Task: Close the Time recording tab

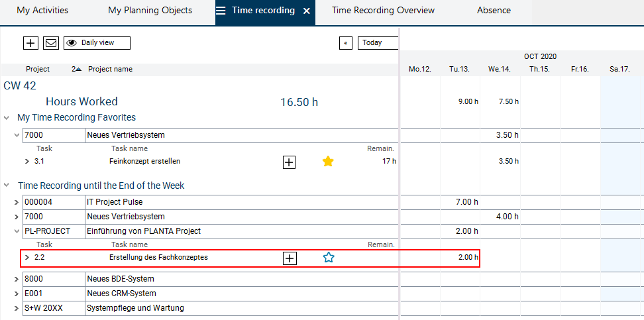Action: point(306,11)
